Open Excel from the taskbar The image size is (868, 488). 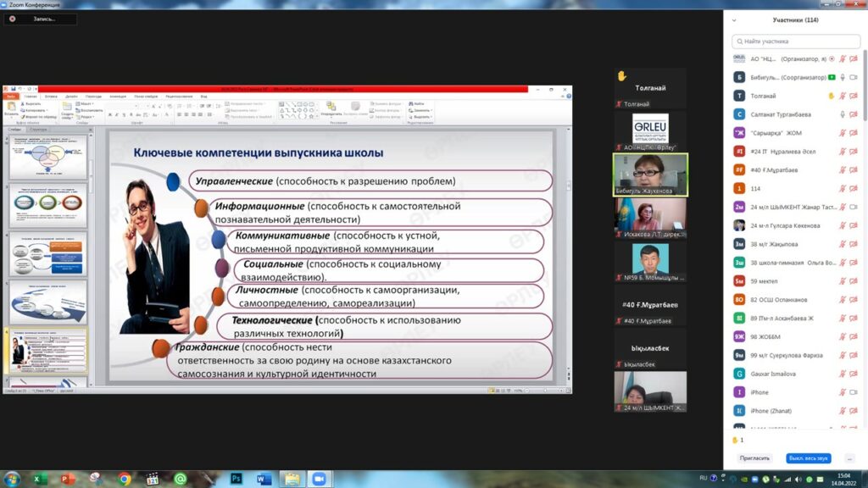[x=37, y=480]
